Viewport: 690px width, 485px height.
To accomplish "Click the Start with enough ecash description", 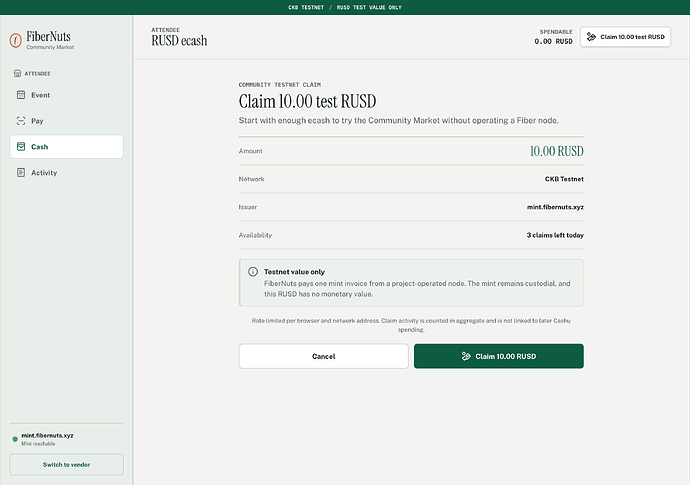I will pos(399,121).
